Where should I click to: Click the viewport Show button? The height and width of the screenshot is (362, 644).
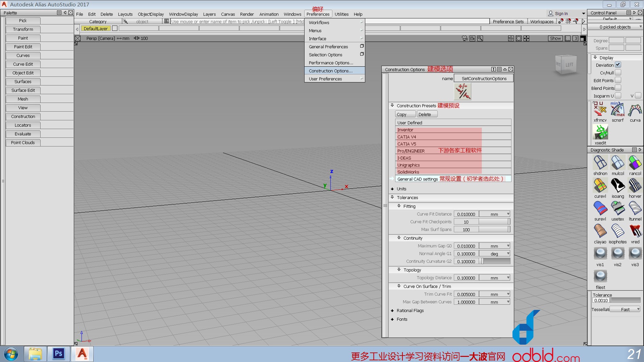[x=555, y=38]
